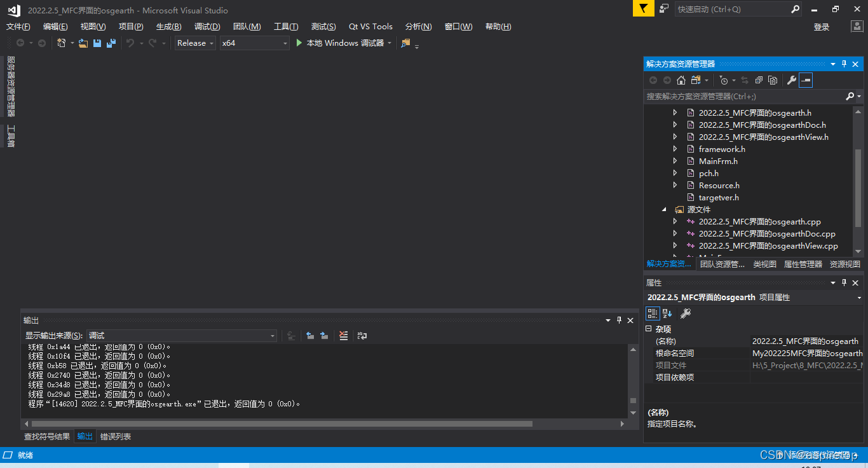The width and height of the screenshot is (868, 468).
Task: Click the pending changes filter clock icon
Action: point(723,80)
